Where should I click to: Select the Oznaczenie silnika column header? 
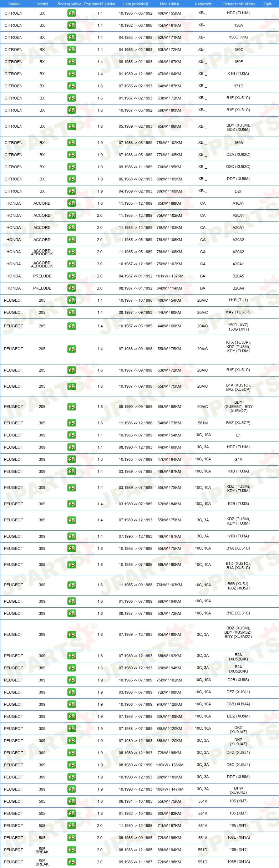[239, 4]
